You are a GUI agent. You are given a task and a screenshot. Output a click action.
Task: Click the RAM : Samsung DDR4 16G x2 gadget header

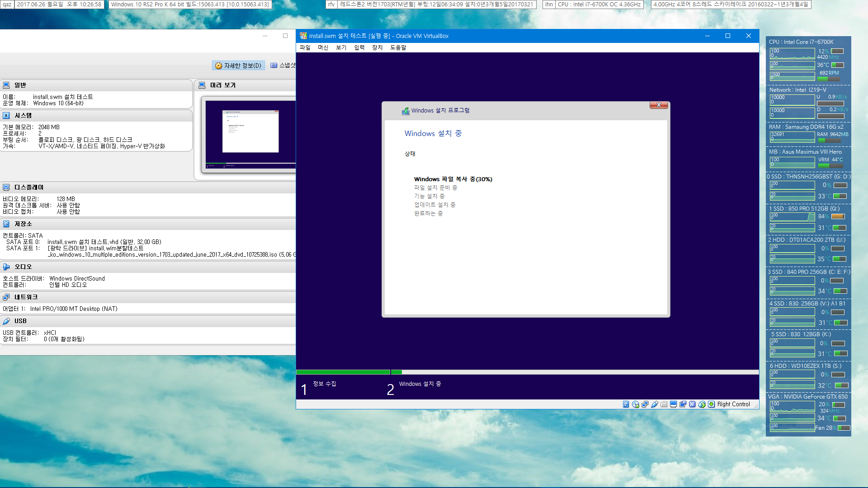click(806, 127)
